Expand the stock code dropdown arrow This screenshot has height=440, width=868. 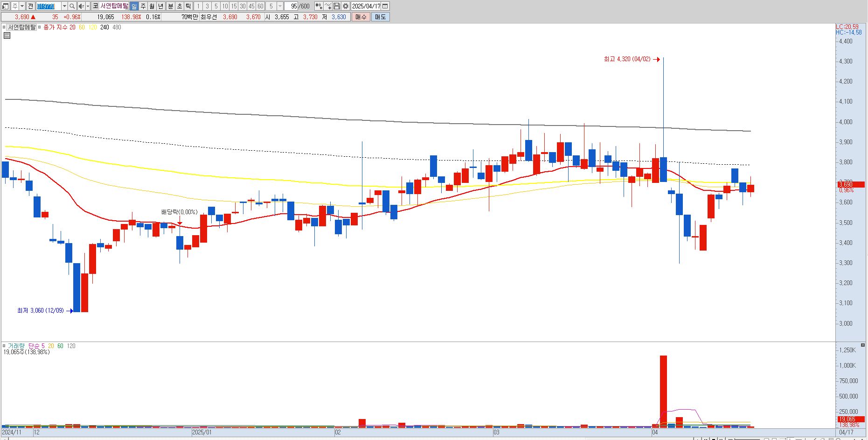pos(64,6)
